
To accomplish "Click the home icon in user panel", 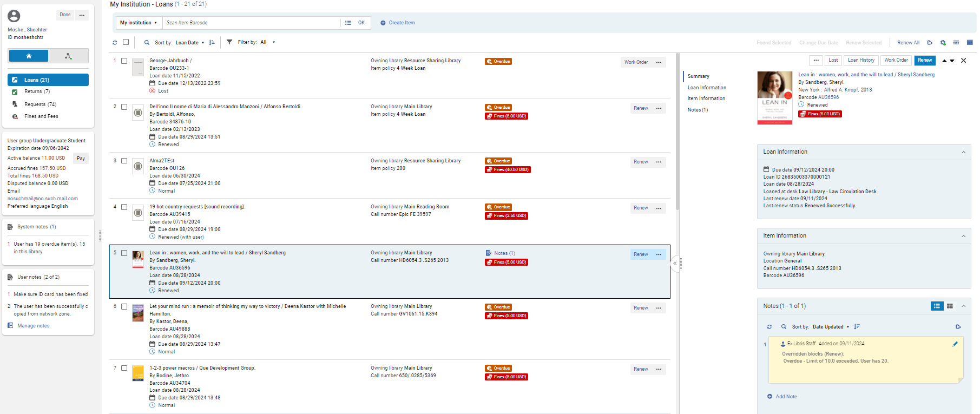I will [x=29, y=56].
